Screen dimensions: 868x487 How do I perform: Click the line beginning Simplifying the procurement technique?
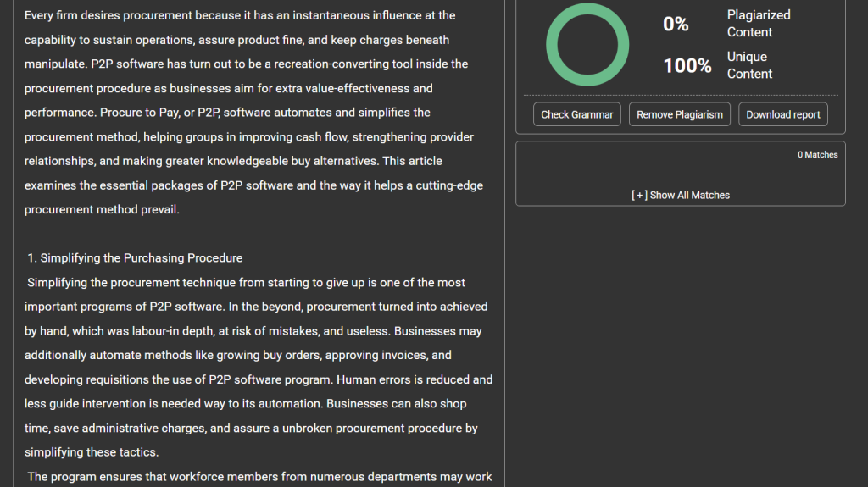[x=246, y=283]
